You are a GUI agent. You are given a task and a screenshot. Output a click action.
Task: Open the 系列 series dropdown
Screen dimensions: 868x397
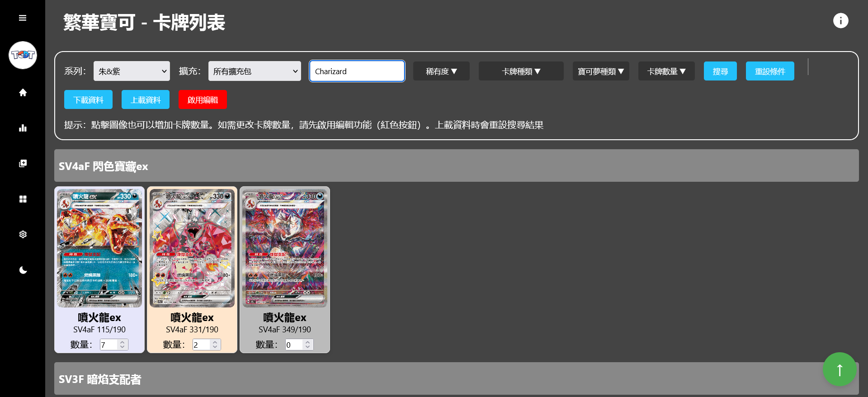click(x=132, y=71)
